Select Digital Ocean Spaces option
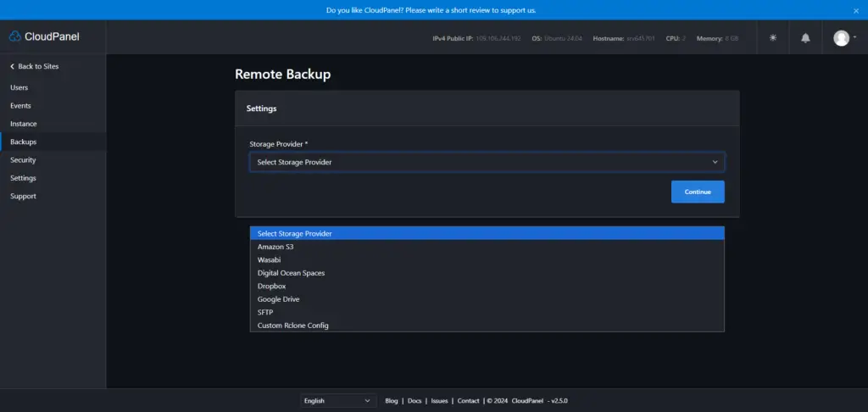The image size is (868, 412). click(x=487, y=273)
